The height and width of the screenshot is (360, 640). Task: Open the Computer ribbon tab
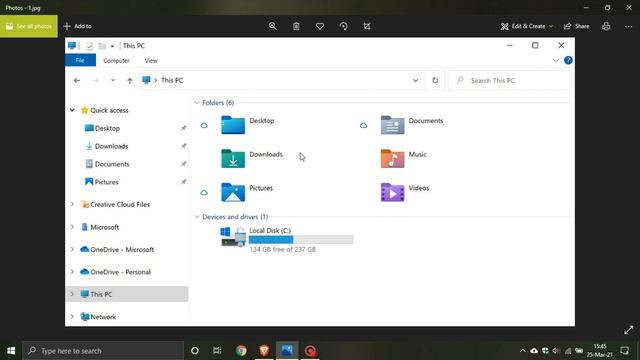(116, 60)
